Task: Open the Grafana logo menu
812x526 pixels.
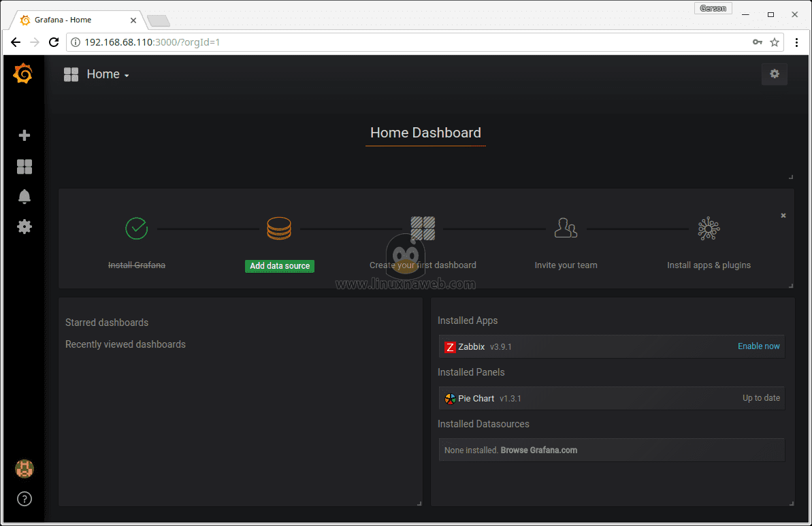Action: 23,73
